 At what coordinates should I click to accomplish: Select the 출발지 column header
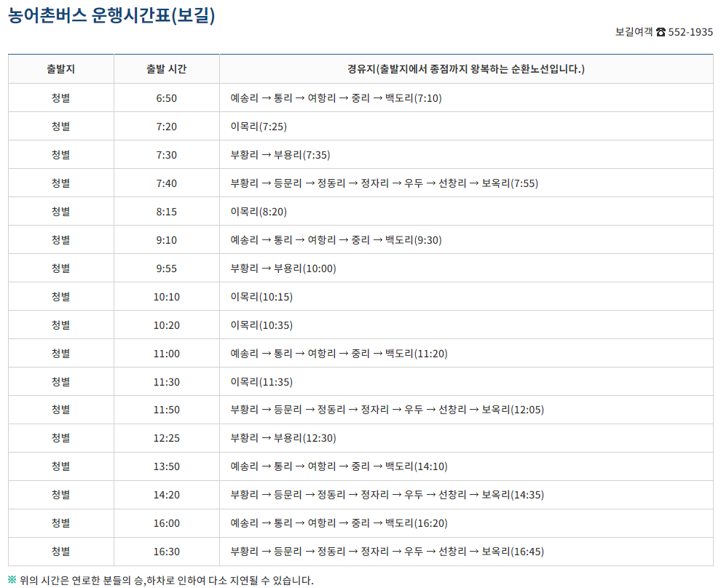[60, 69]
